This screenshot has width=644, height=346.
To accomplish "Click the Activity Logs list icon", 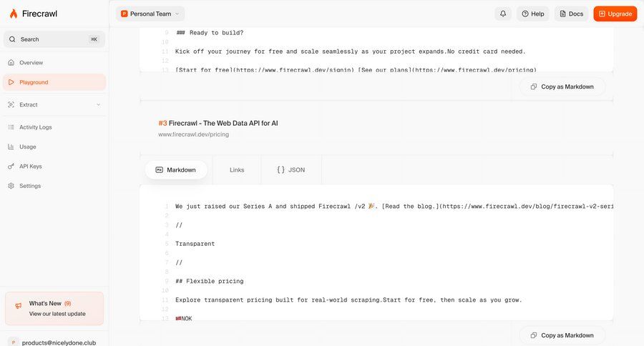I will [x=11, y=127].
